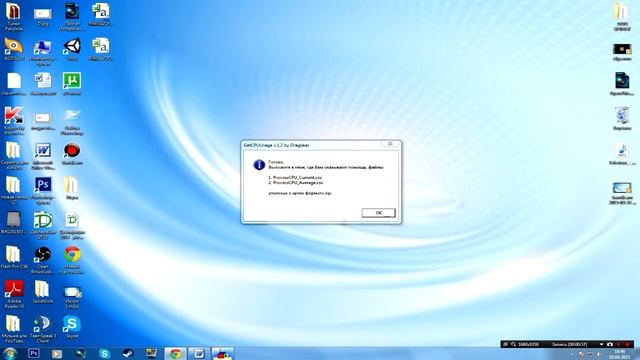Switch to Word in the taskbar
Image resolution: width=640 pixels, height=360 pixels.
pyautogui.click(x=199, y=353)
